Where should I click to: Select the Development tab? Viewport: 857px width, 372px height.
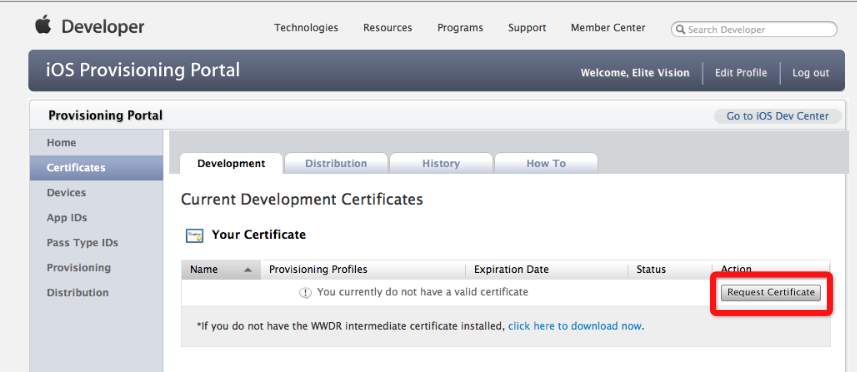[x=231, y=163]
